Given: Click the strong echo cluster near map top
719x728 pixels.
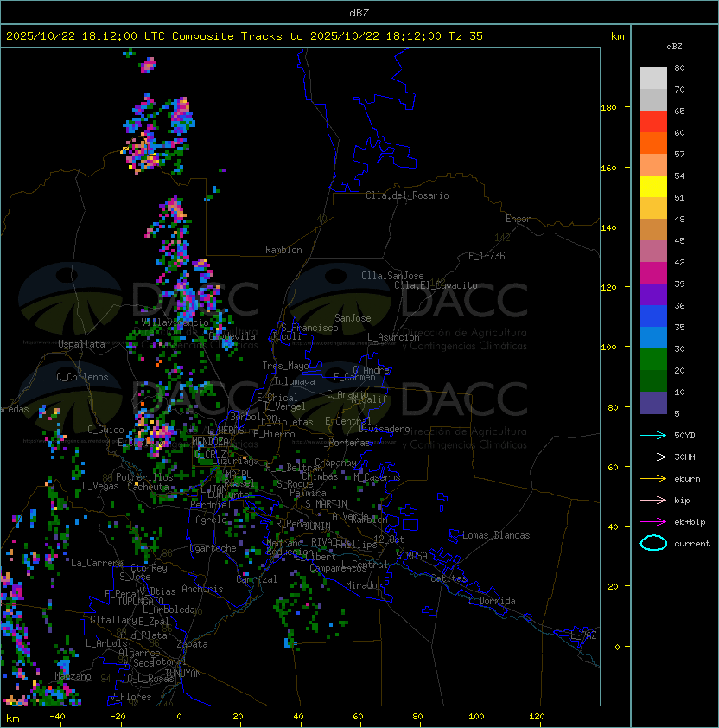Looking at the screenshot, I should [x=148, y=65].
